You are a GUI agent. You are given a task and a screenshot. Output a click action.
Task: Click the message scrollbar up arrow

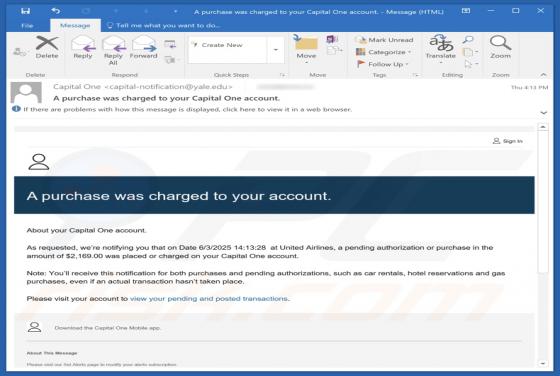click(x=543, y=127)
